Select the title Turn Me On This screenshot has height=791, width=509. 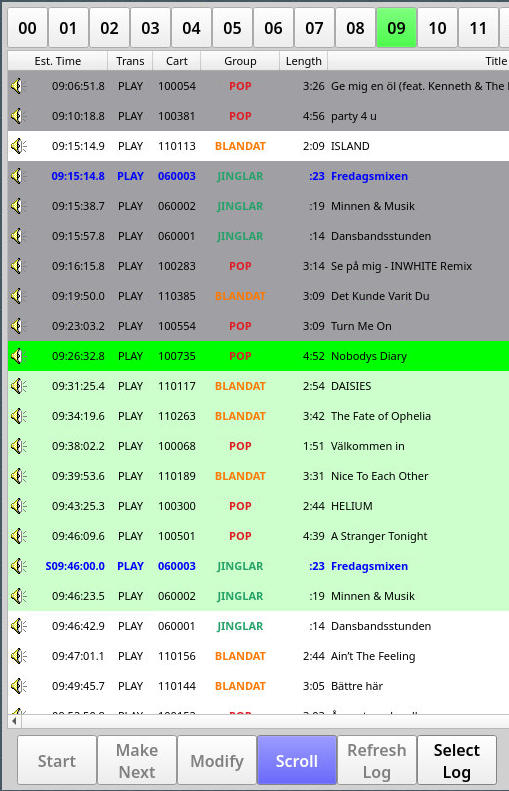361,326
